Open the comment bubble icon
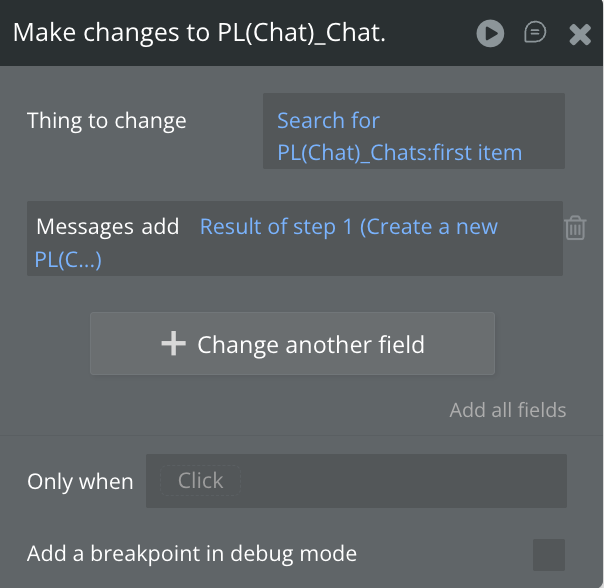Viewport: 604px width, 588px height. pyautogui.click(x=535, y=33)
